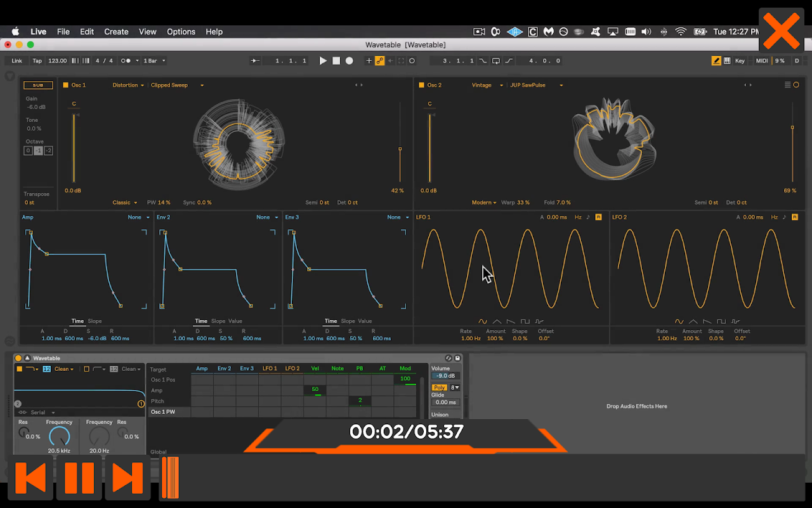
Task: Click the Tap tempo button
Action: (37, 61)
